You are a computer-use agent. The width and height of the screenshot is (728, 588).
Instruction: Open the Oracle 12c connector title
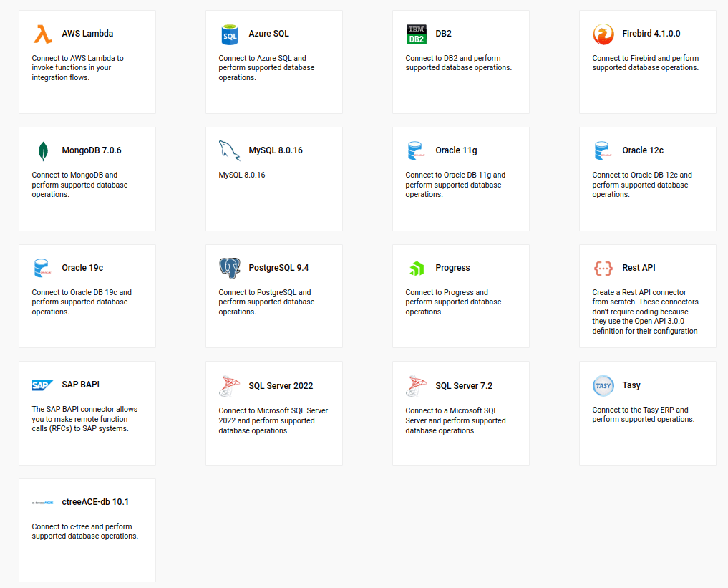[643, 150]
